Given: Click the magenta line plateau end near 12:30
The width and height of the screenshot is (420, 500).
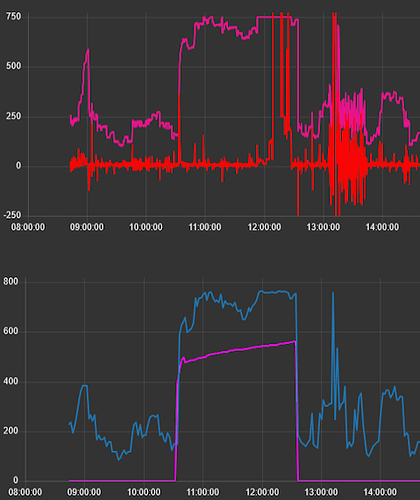Looking at the screenshot, I should 295,341.
